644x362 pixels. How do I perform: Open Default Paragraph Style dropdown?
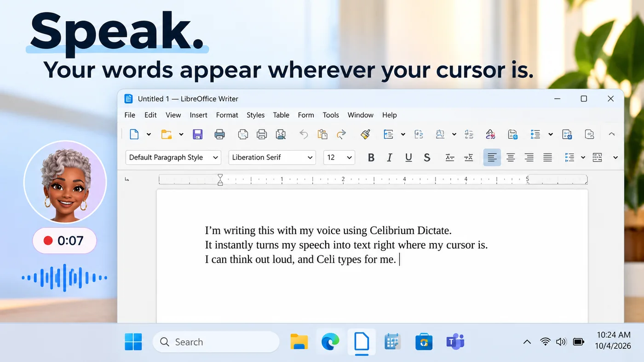(x=173, y=157)
